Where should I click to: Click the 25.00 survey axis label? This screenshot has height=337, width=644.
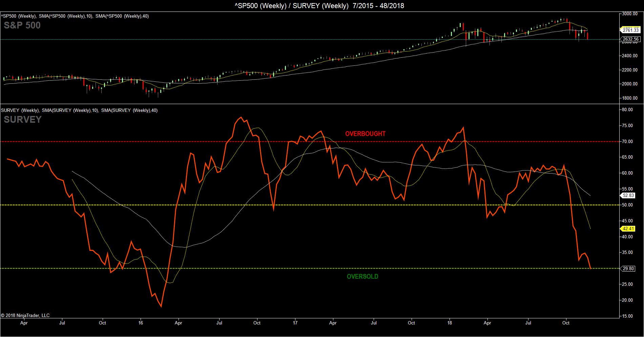[x=628, y=284]
